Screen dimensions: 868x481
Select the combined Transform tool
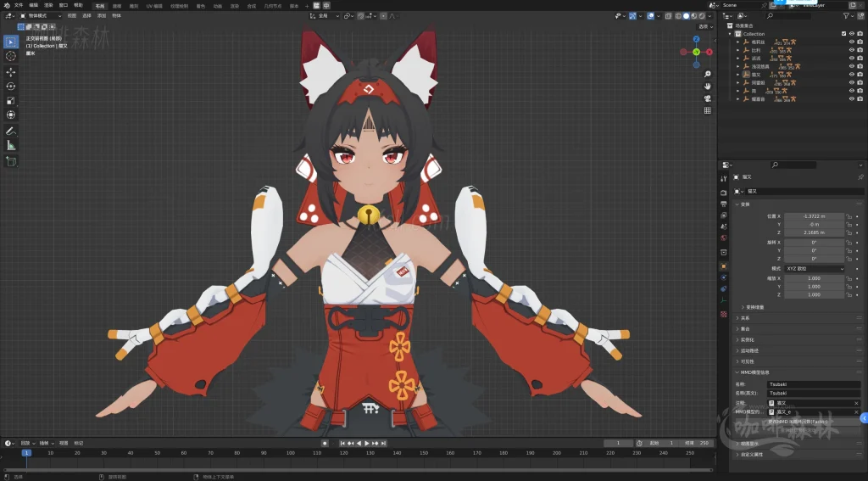pyautogui.click(x=10, y=115)
